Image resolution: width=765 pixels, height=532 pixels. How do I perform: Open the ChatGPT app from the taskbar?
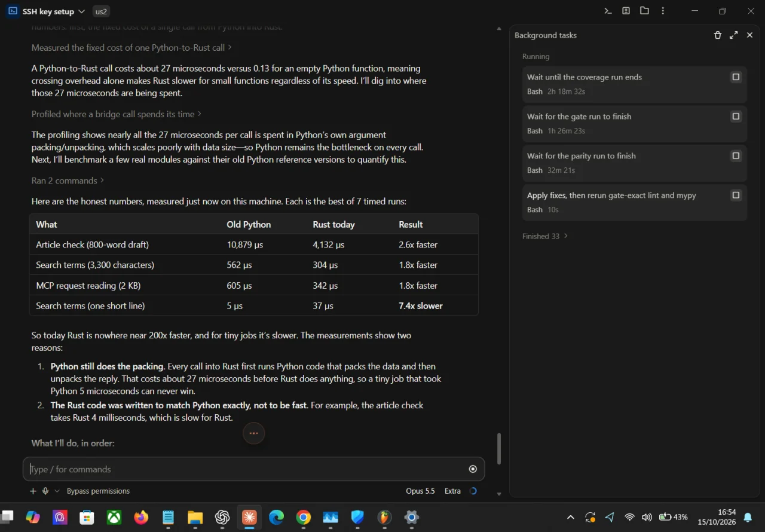(x=222, y=517)
